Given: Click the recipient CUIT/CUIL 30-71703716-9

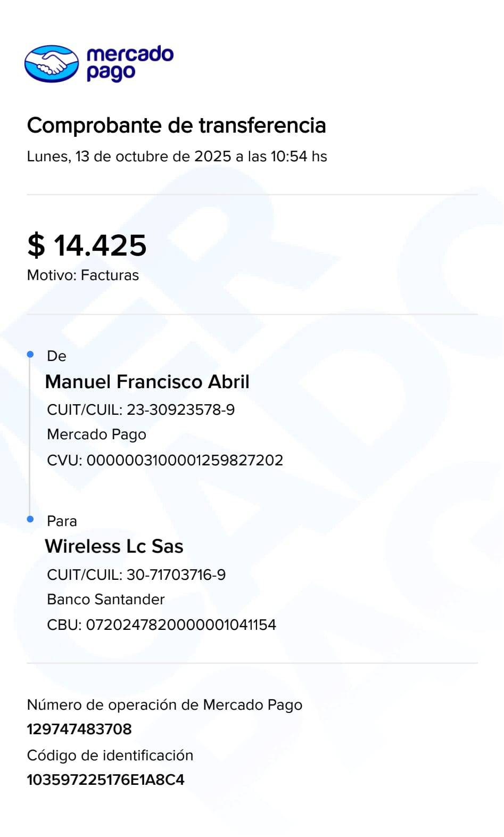Looking at the screenshot, I should pyautogui.click(x=136, y=575).
